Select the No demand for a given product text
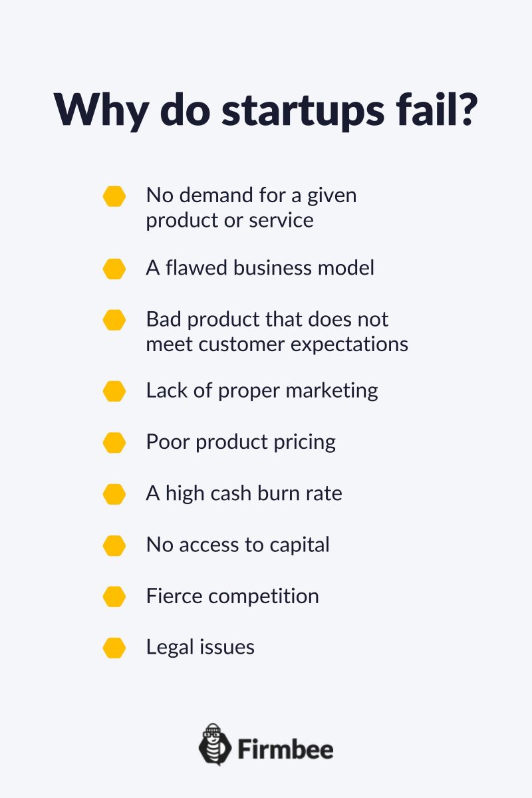 (x=251, y=207)
